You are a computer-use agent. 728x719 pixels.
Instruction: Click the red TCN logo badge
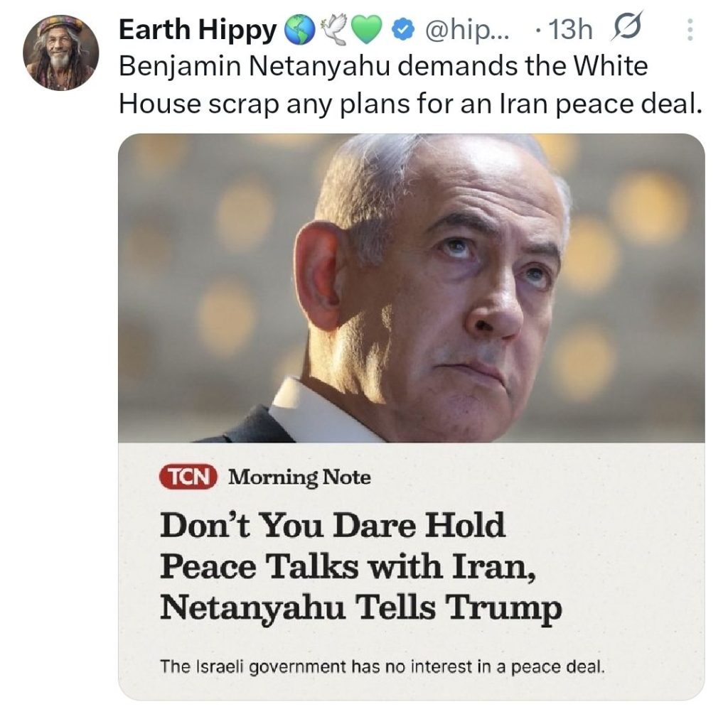coord(188,477)
